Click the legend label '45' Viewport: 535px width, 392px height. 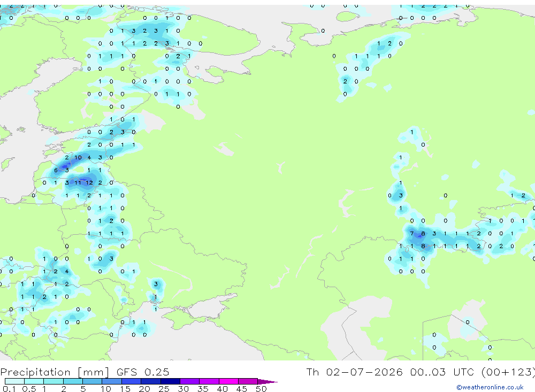coord(242,389)
